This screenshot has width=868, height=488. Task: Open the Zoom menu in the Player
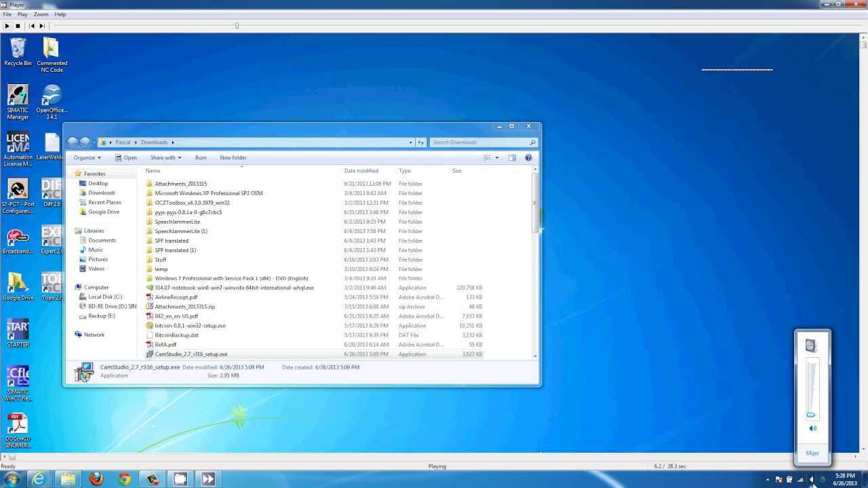pyautogui.click(x=41, y=14)
